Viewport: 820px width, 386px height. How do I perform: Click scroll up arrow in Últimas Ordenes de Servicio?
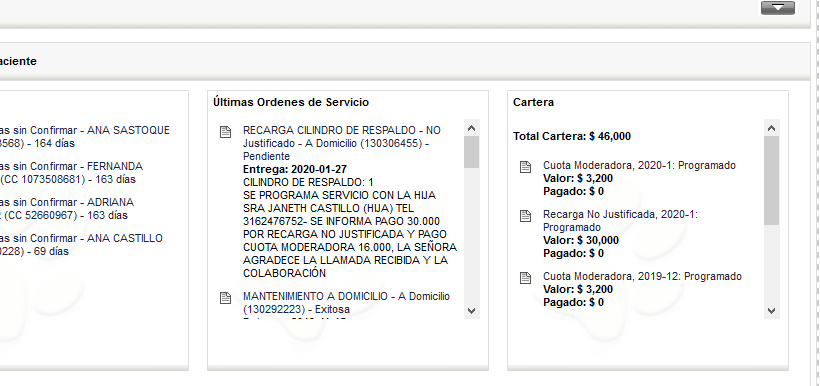[x=472, y=128]
